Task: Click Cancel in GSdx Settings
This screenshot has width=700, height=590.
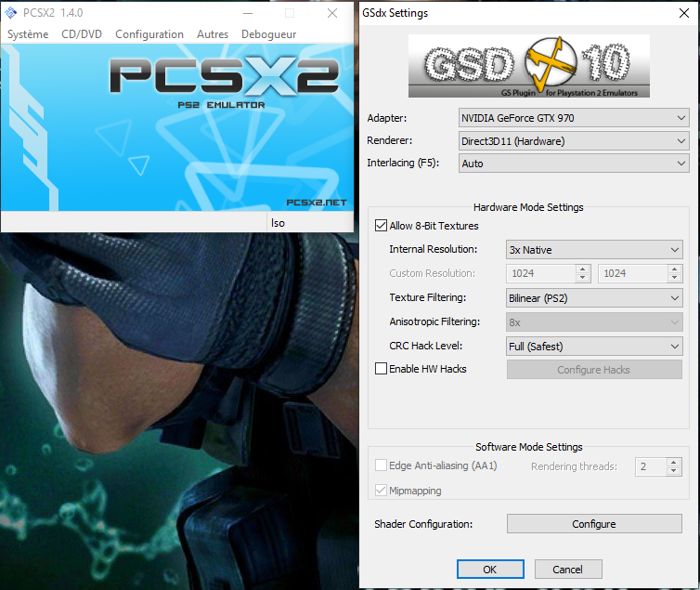Action: (x=568, y=570)
